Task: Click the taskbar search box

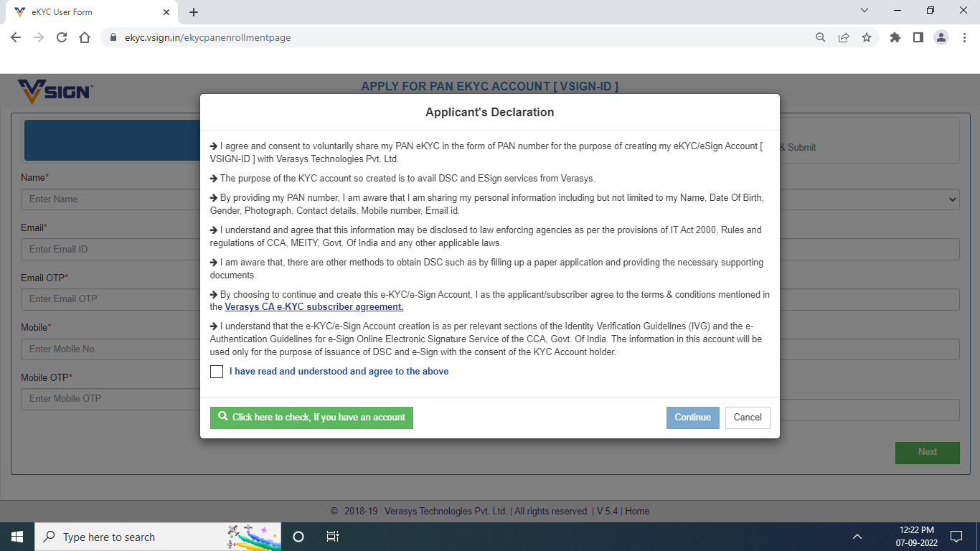Action: pyautogui.click(x=158, y=537)
